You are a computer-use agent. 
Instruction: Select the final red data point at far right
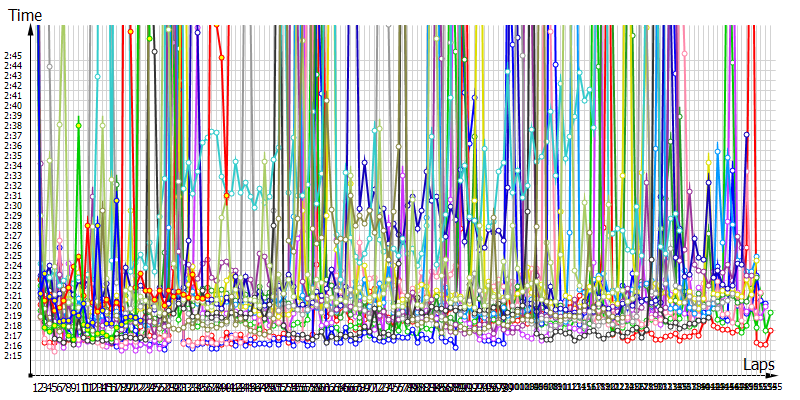[x=771, y=330]
